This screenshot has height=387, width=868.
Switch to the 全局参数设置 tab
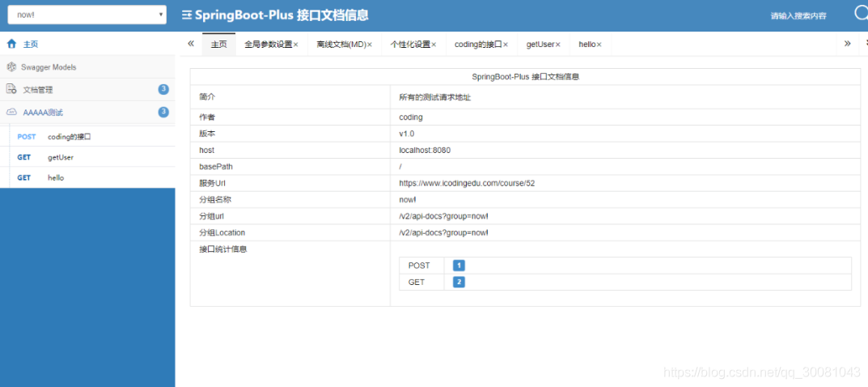pyautogui.click(x=268, y=45)
